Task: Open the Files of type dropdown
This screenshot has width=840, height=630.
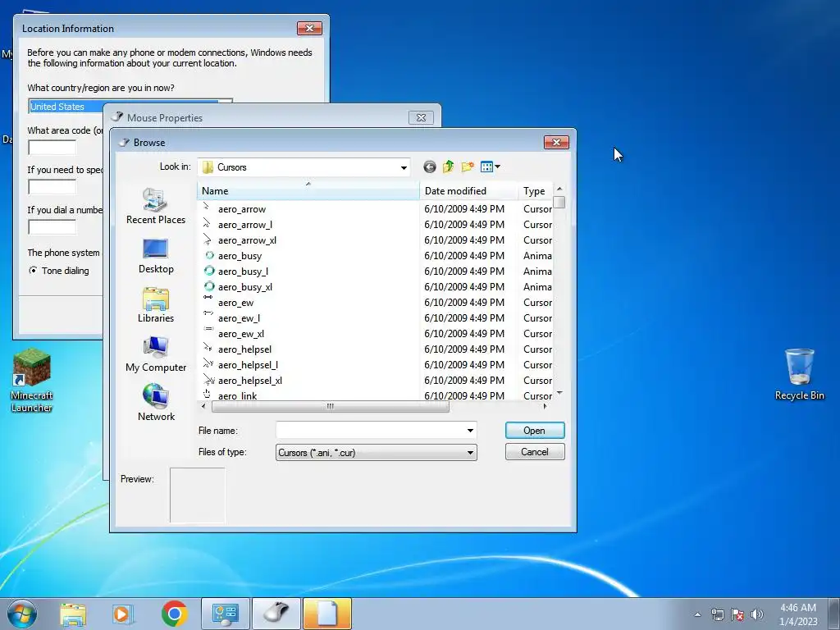Action: coord(376,453)
